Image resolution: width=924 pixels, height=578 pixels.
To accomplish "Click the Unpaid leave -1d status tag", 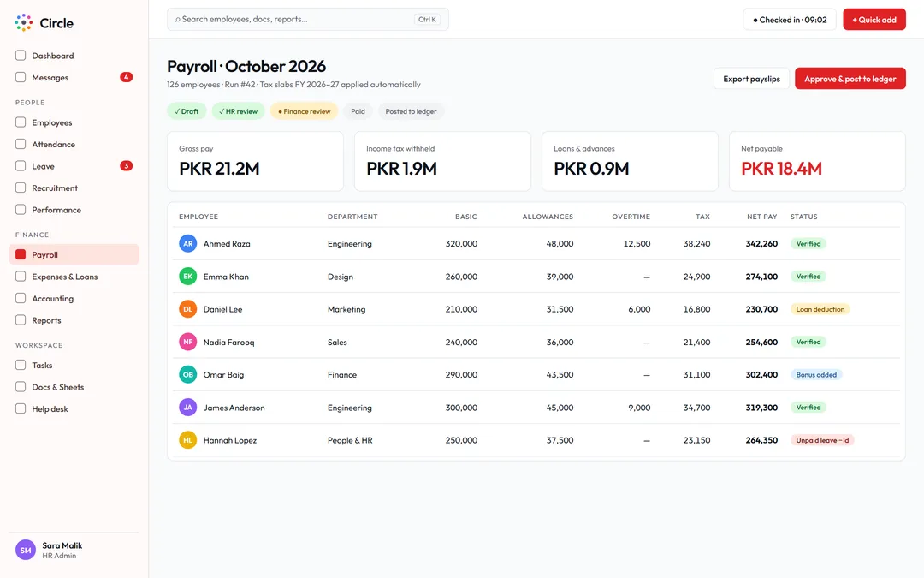I will pyautogui.click(x=822, y=440).
